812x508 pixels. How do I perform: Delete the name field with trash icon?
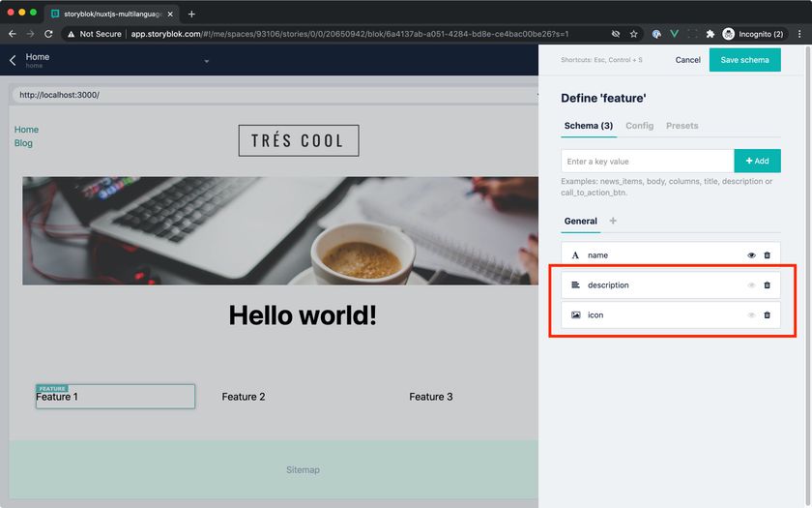(x=767, y=255)
